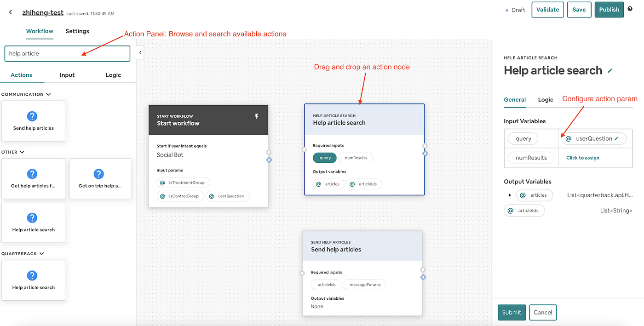Open the Logic tab in side panel
This screenshot has height=326, width=644.
(546, 99)
